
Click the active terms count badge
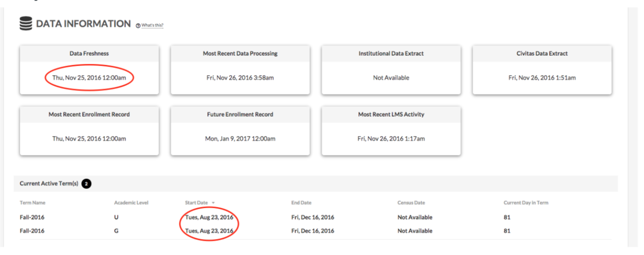click(86, 184)
